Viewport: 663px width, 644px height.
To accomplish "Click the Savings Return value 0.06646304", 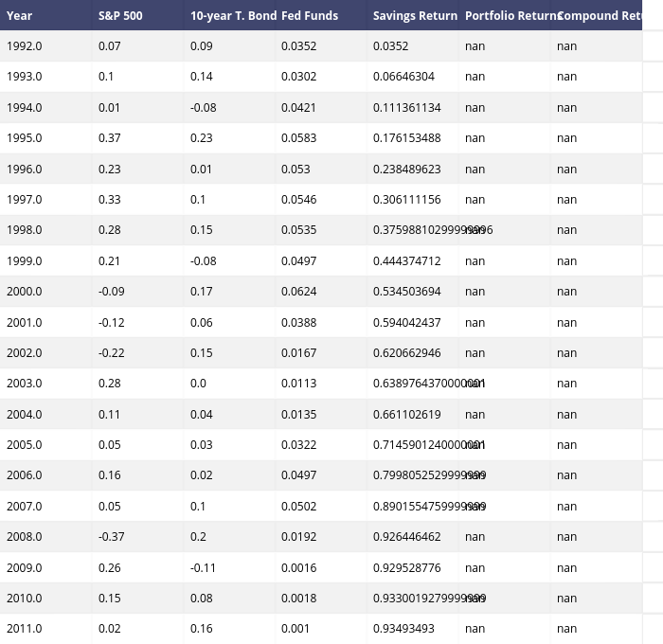I will (x=403, y=77).
